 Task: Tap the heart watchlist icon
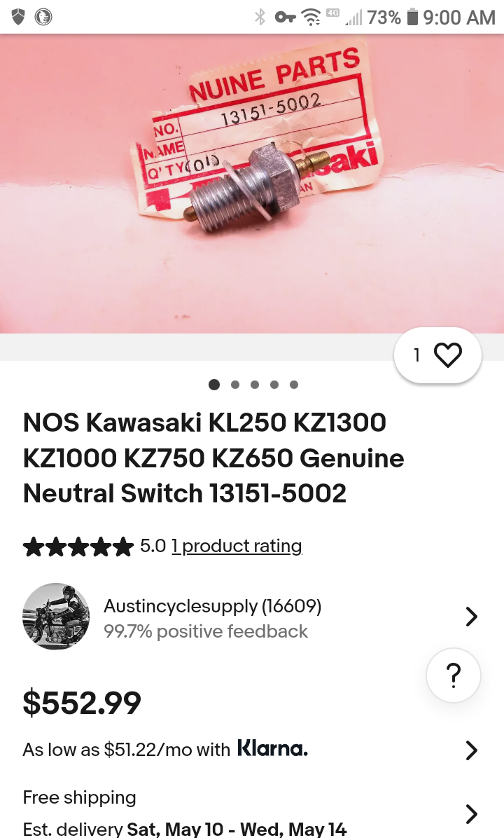click(447, 355)
